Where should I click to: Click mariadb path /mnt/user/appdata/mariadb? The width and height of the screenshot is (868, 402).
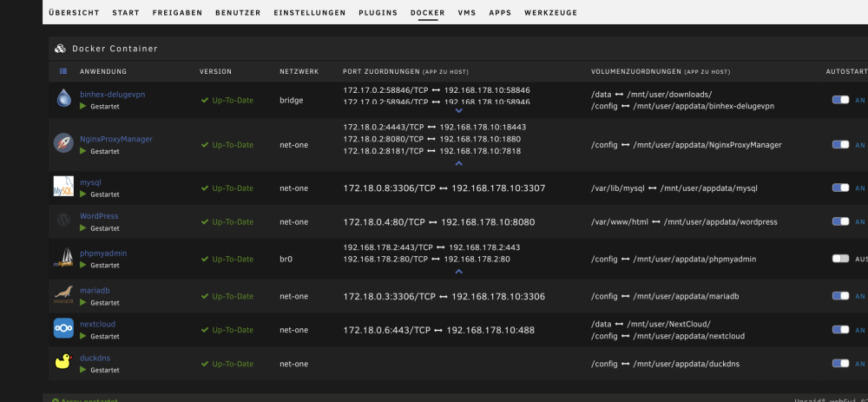(x=686, y=296)
